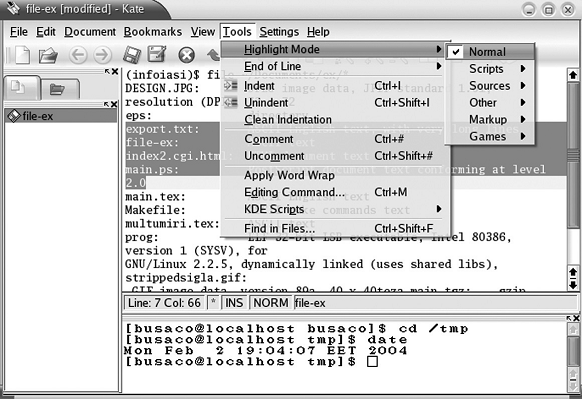The width and height of the screenshot is (582, 399).
Task: Click the NORM status bar indicator
Action: [271, 303]
